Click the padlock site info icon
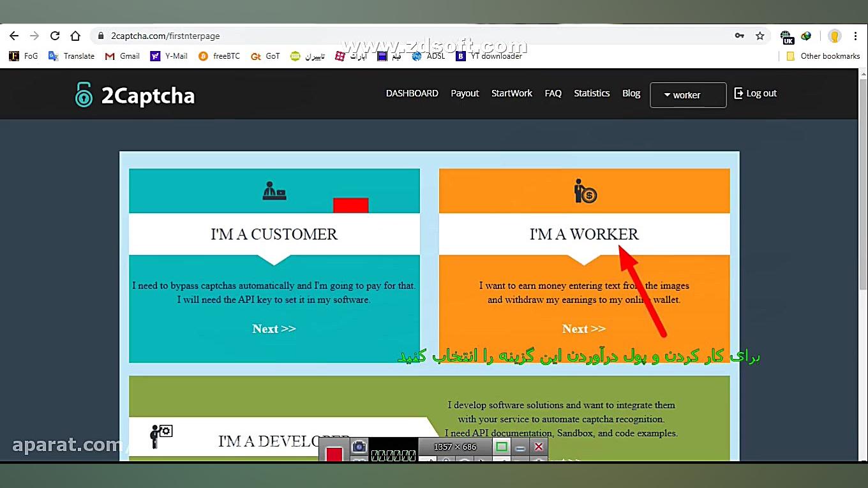 tap(100, 36)
